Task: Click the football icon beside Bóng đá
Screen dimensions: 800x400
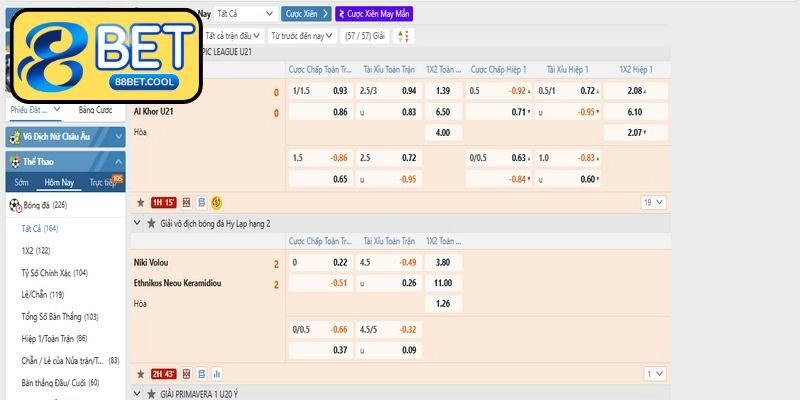Action: click(15, 205)
